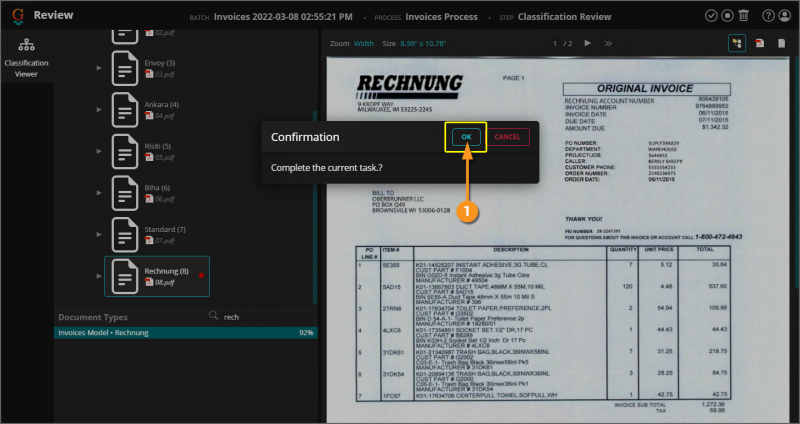Expand the Risiti (5) document
This screenshot has width=800, height=424.
(99, 151)
